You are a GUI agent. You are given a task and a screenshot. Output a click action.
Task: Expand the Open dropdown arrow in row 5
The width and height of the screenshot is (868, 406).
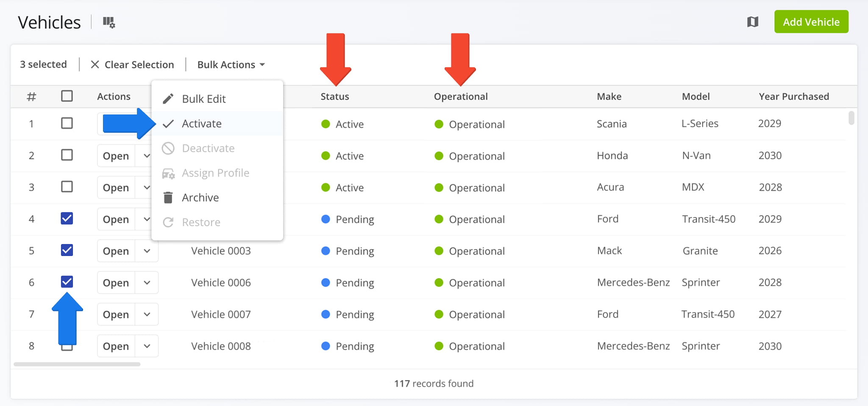147,251
